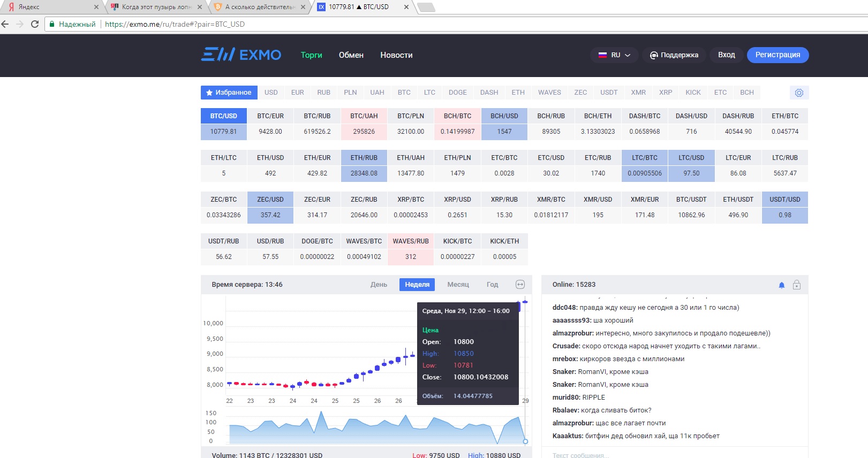The image size is (868, 458).
Task: Select the WAVES currency tab
Action: (x=549, y=93)
